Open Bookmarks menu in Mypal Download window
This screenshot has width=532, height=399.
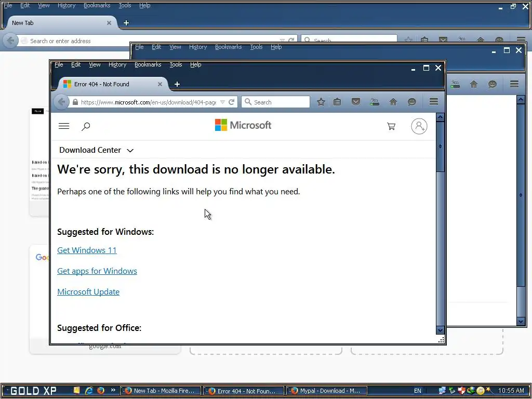229,47
